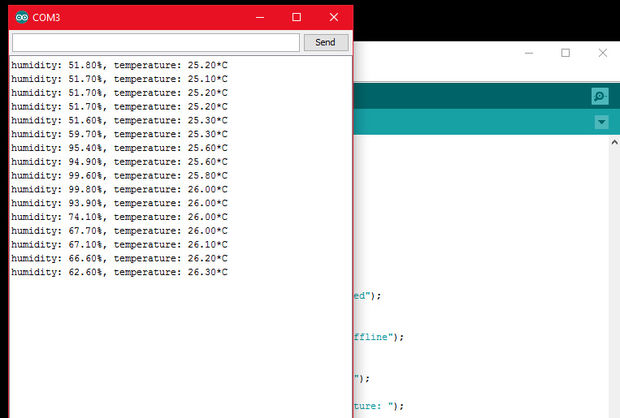Screen dimensions: 620x418
Task: Click the first humidity 51.80% reading line
Action: pyautogui.click(x=119, y=64)
